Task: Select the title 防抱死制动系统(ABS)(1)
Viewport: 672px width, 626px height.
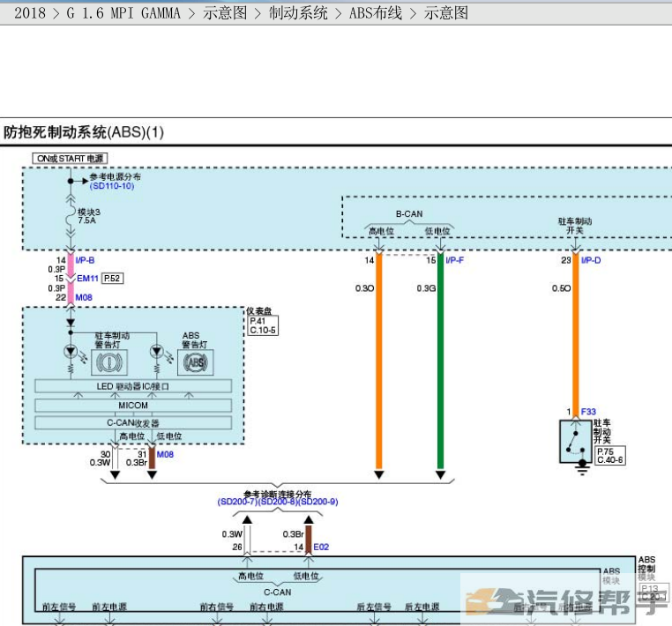Action: coord(84,132)
